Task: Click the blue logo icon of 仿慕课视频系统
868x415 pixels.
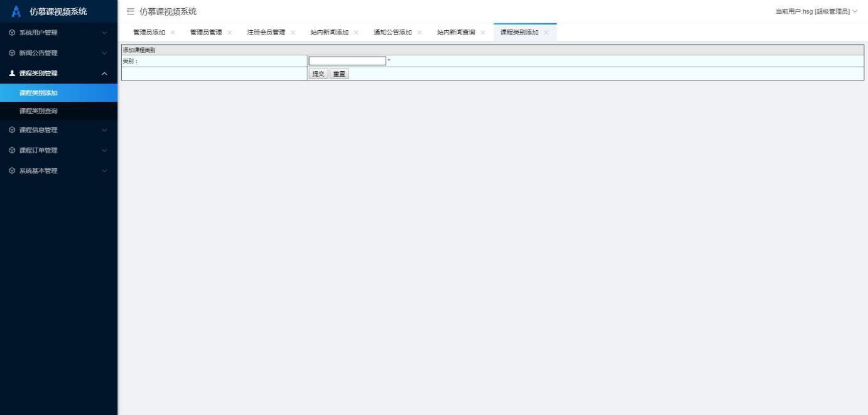Action: [17, 11]
